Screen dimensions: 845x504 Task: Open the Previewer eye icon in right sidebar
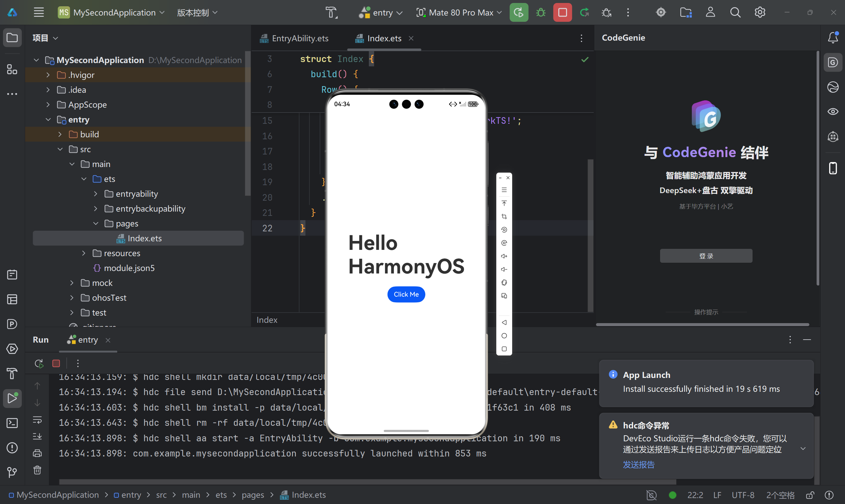coord(833,112)
